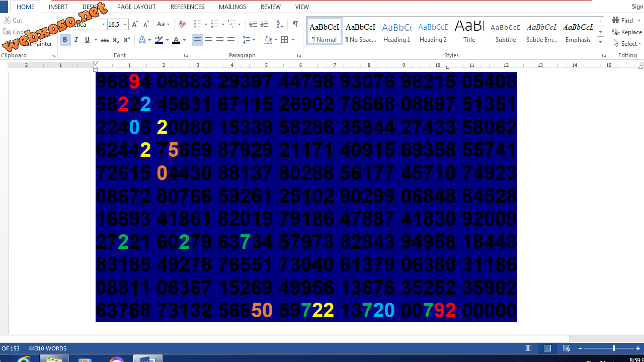The width and height of the screenshot is (644, 362).
Task: Expand highlight color dropdown arrow
Action: (x=167, y=40)
